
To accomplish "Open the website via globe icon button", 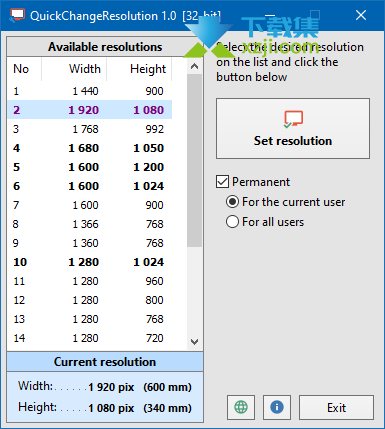I will (x=241, y=407).
